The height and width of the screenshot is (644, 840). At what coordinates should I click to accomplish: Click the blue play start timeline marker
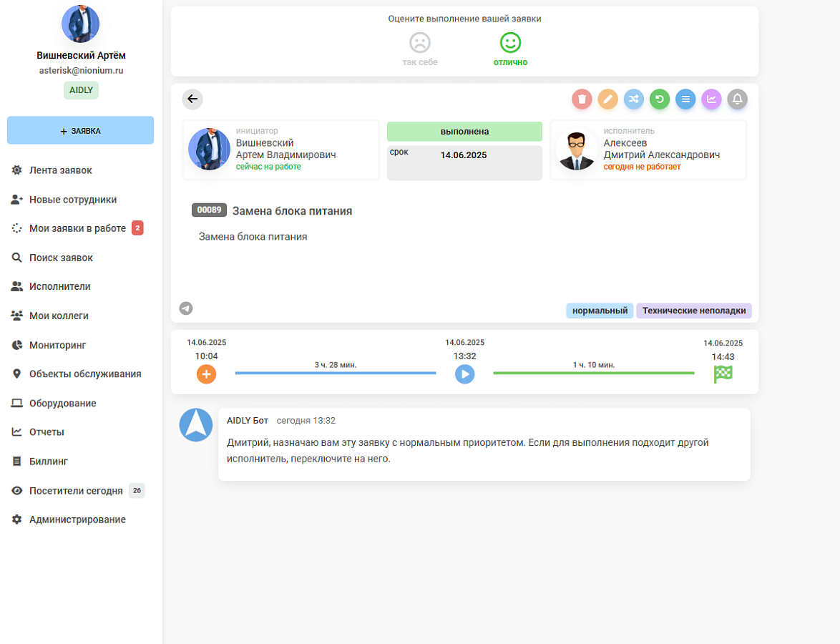[465, 374]
